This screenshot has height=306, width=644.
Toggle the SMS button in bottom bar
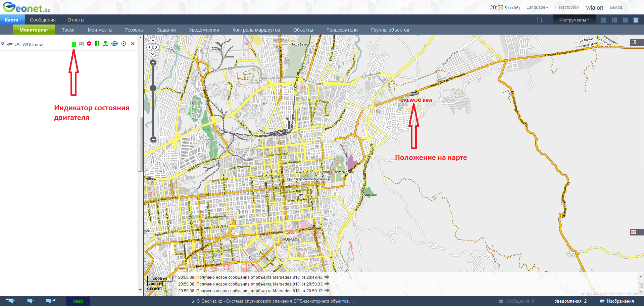coord(78,301)
